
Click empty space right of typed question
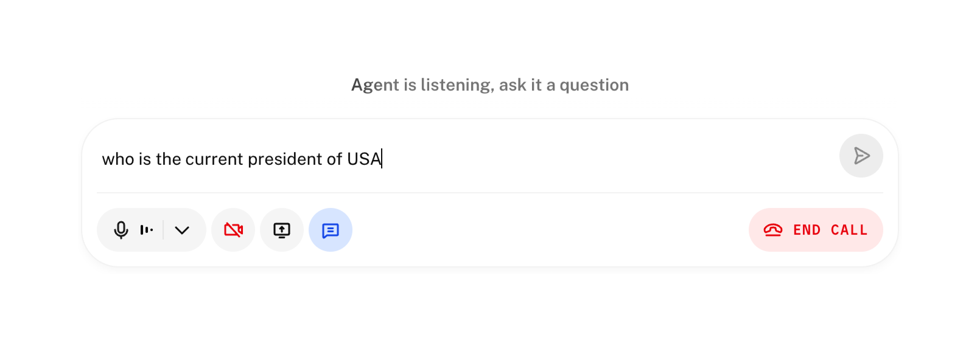[609, 159]
